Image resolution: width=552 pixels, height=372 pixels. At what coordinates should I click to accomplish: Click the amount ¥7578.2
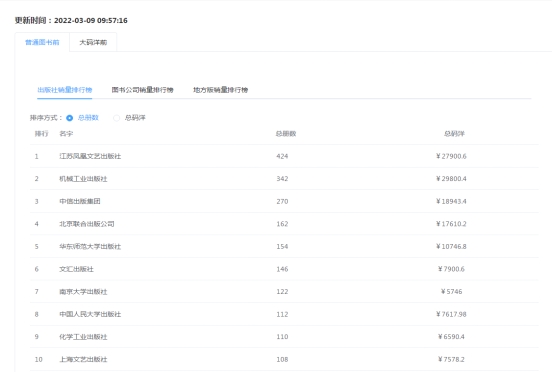(x=451, y=359)
